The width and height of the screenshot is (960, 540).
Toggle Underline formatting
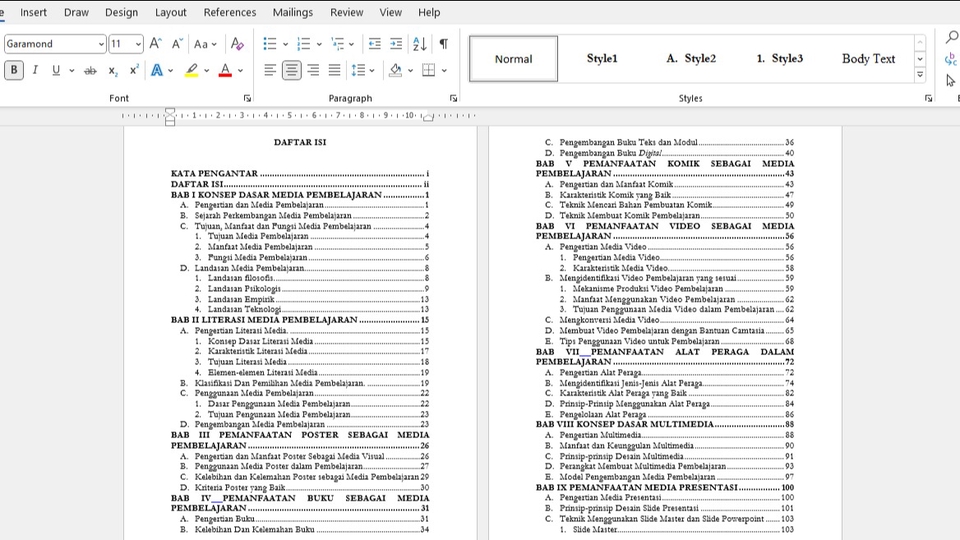tap(56, 70)
